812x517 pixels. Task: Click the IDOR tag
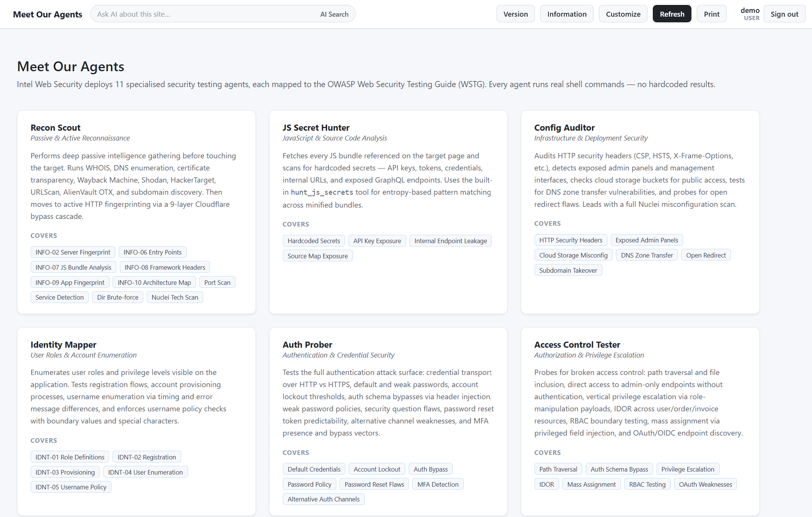547,484
